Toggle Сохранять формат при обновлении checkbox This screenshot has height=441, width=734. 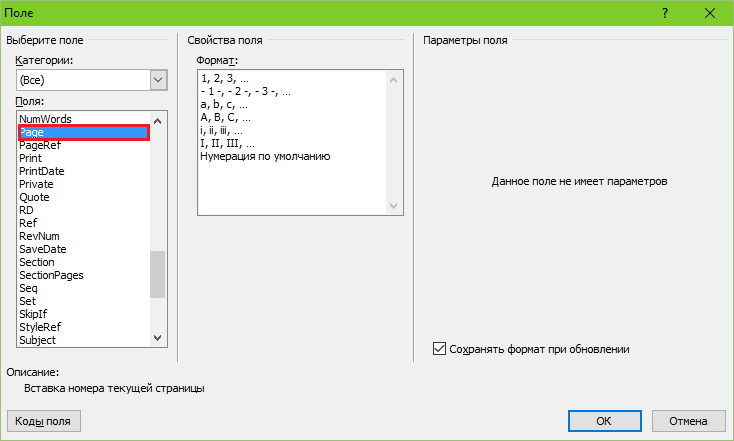[x=439, y=349]
